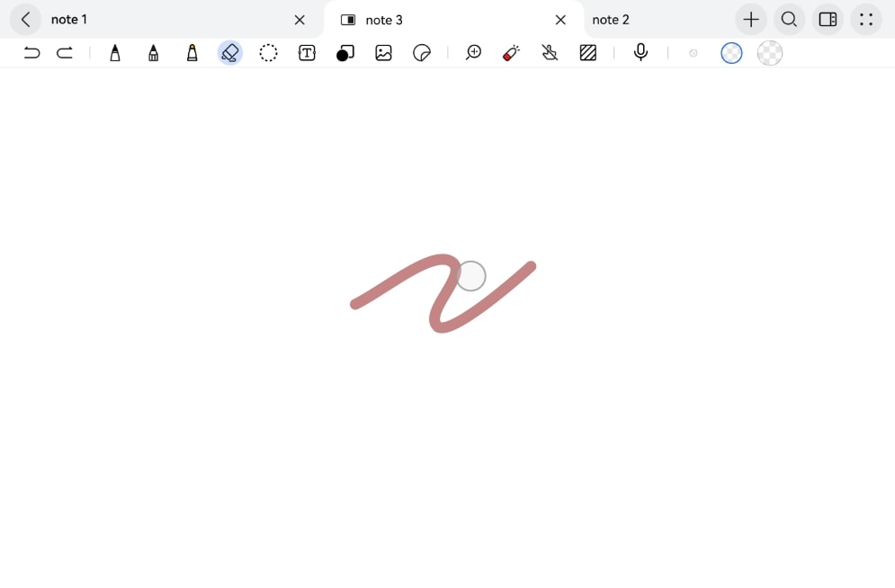Switch to the note 2 tab
This screenshot has width=895, height=588.
pyautogui.click(x=612, y=19)
